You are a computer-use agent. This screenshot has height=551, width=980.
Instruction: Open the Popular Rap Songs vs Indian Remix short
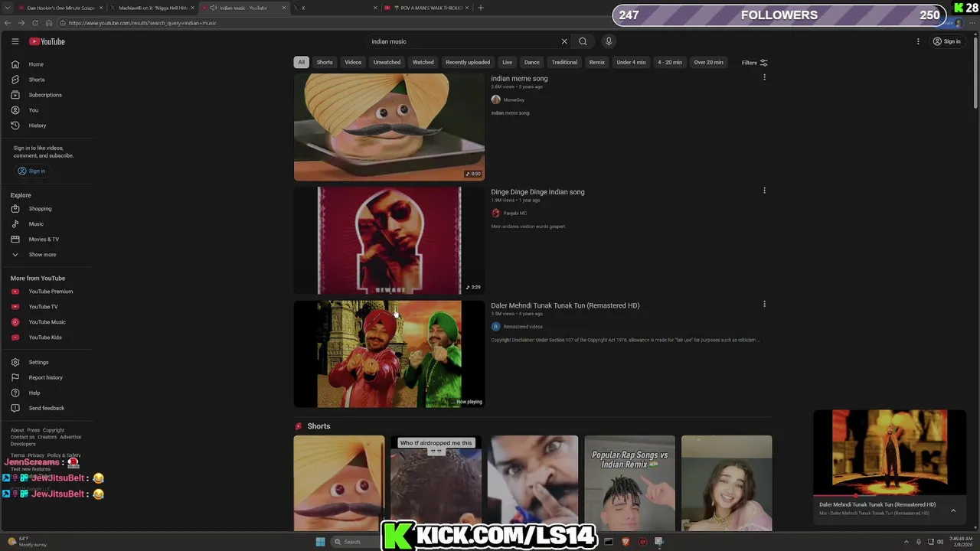point(629,483)
